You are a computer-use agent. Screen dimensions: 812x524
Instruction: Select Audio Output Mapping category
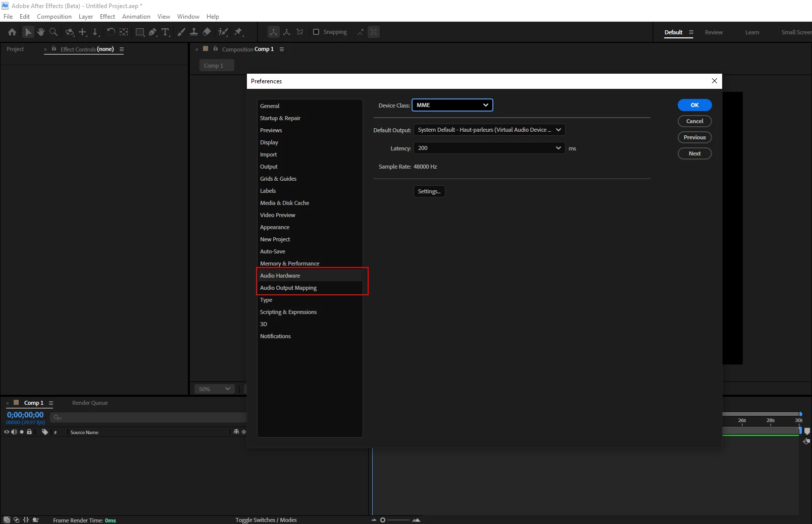tap(310, 288)
